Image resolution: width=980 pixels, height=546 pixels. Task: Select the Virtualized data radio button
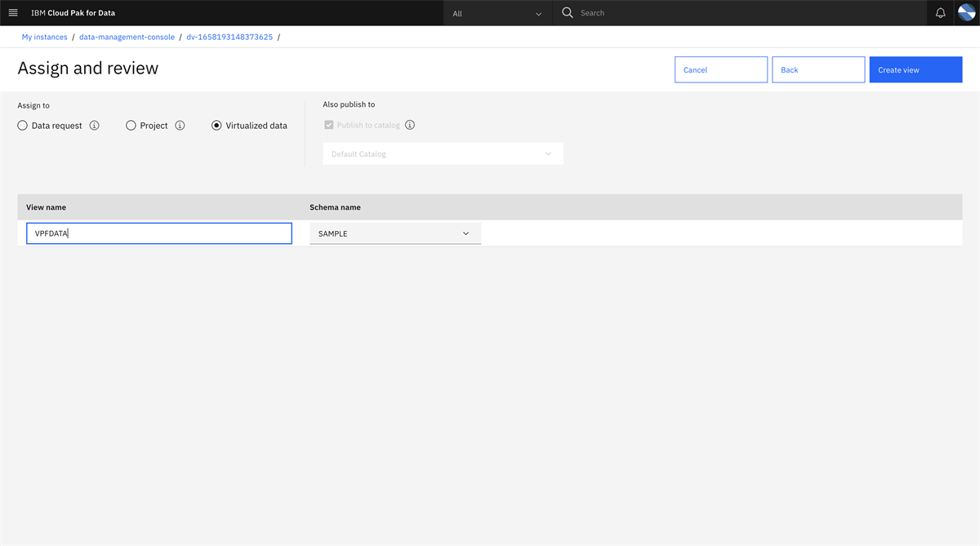point(216,125)
